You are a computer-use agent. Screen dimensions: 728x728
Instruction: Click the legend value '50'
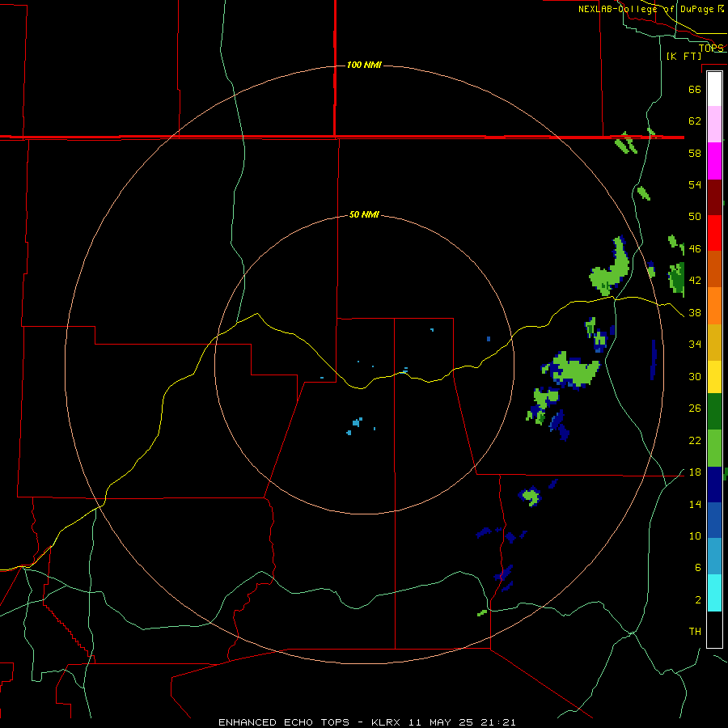click(x=695, y=216)
